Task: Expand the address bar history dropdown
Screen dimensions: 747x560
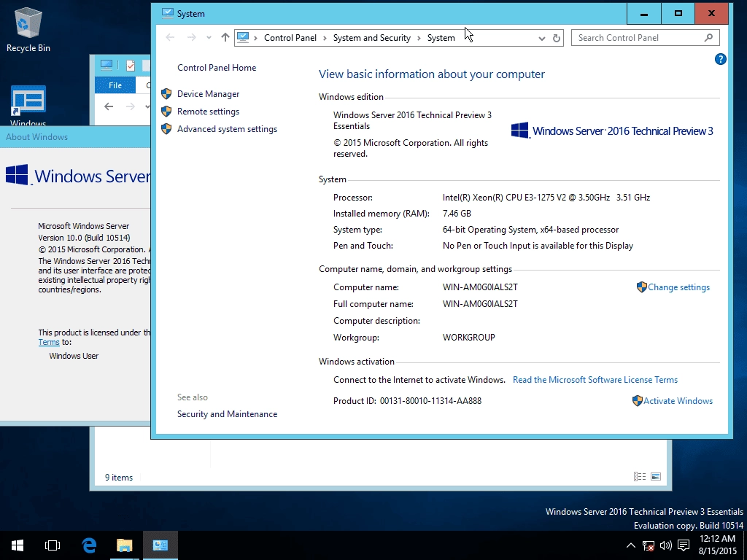Action: [x=542, y=38]
